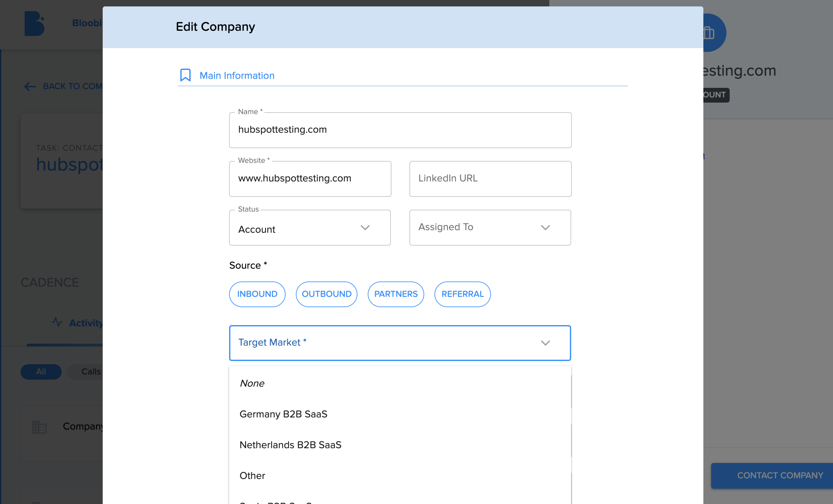This screenshot has width=833, height=504.
Task: Click the Source label
Action: (248, 265)
